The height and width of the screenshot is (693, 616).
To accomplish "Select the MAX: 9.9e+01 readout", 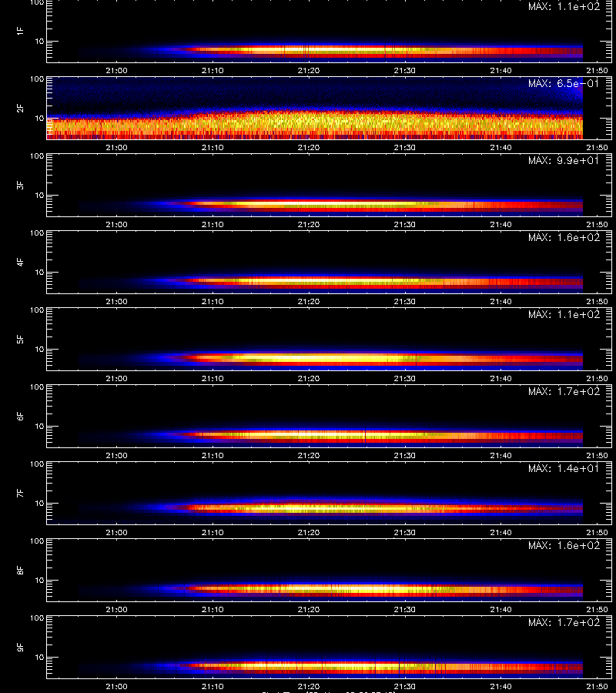I will (564, 160).
